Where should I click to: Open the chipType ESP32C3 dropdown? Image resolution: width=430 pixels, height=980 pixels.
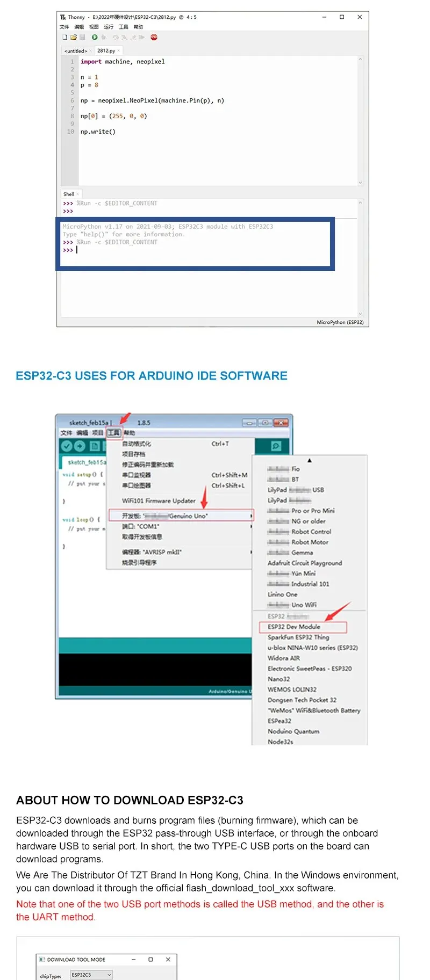[91, 975]
